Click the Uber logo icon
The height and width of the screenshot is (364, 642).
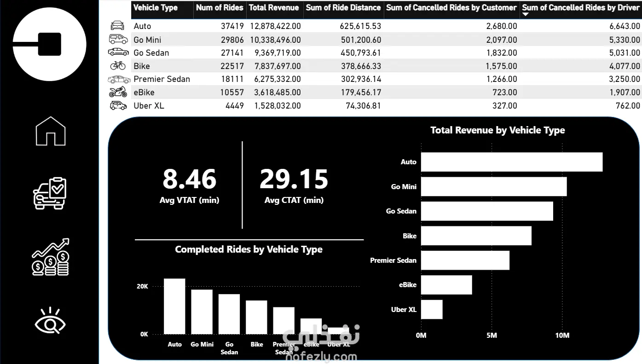(50, 45)
